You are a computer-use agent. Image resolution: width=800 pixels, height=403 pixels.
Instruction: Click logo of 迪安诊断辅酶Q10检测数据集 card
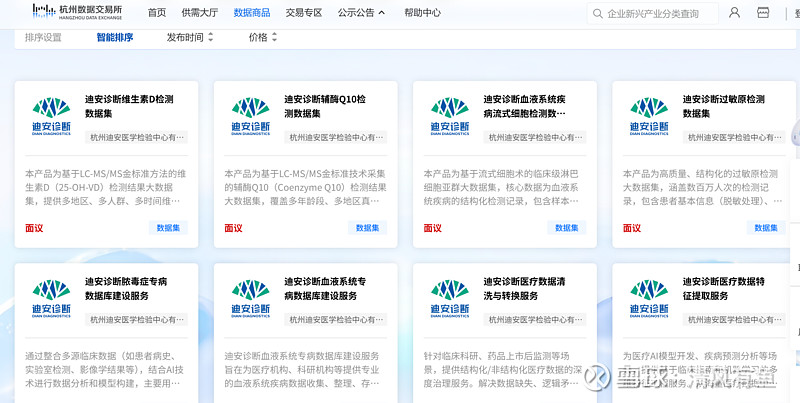pyautogui.click(x=251, y=116)
